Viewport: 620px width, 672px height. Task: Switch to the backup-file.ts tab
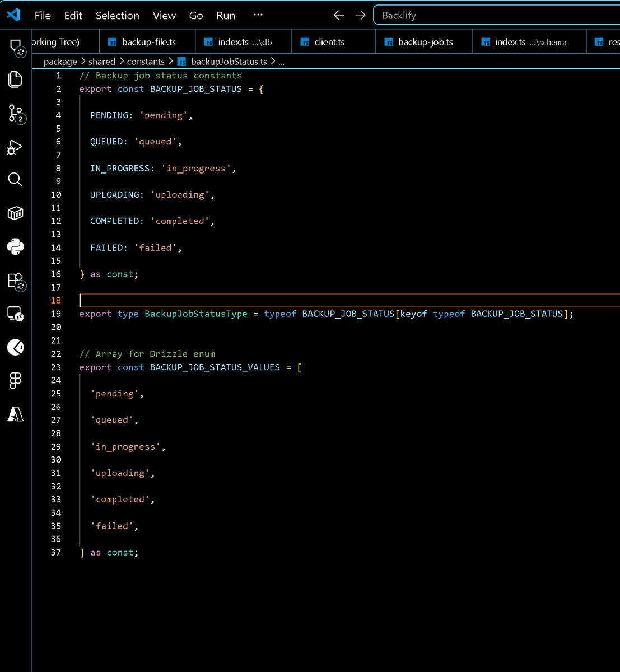(x=148, y=42)
